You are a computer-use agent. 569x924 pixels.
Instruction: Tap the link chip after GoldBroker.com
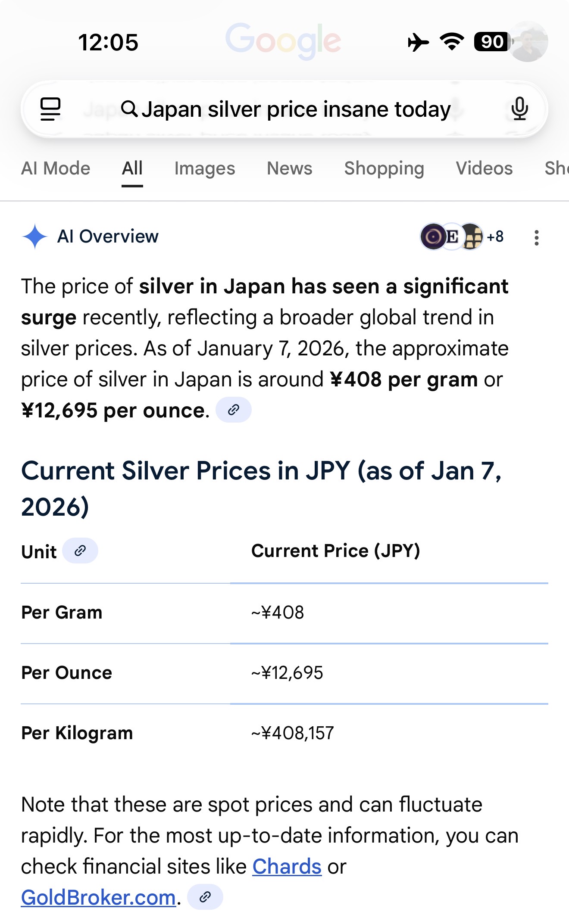205,897
